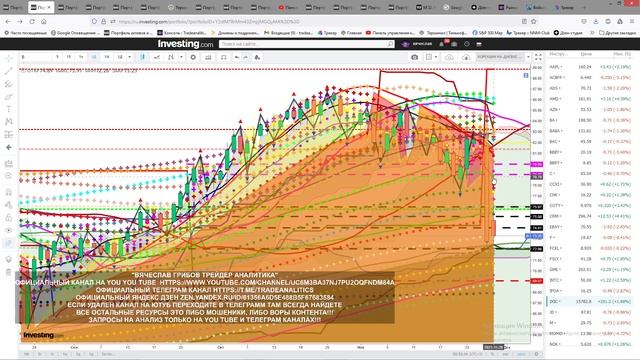
Task: Select NOK row in the watchlist
Action: click(590, 344)
